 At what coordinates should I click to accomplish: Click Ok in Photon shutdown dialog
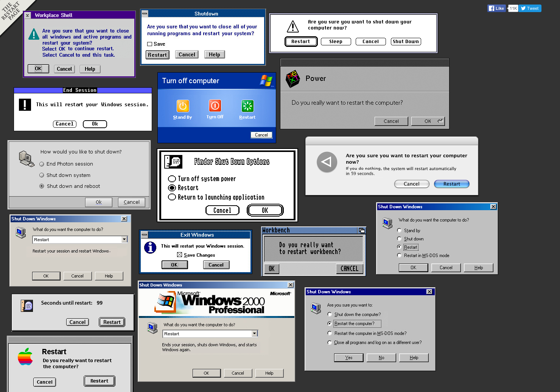(99, 202)
